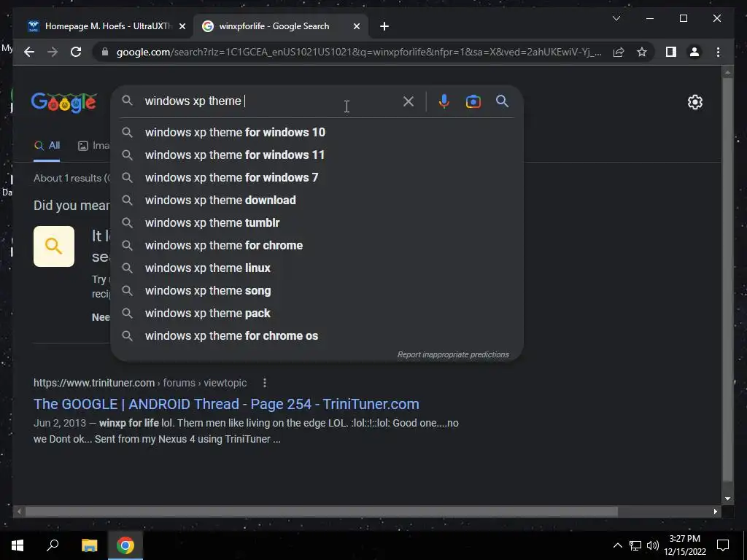
Task: Open more options for TriniTuner result
Action: (x=264, y=383)
